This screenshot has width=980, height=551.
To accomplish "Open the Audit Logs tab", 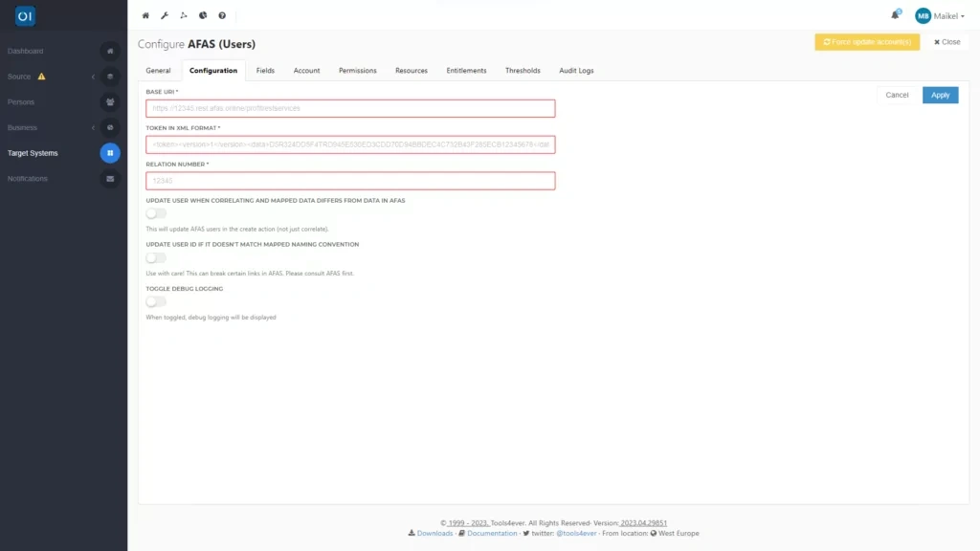I will pyautogui.click(x=573, y=70).
